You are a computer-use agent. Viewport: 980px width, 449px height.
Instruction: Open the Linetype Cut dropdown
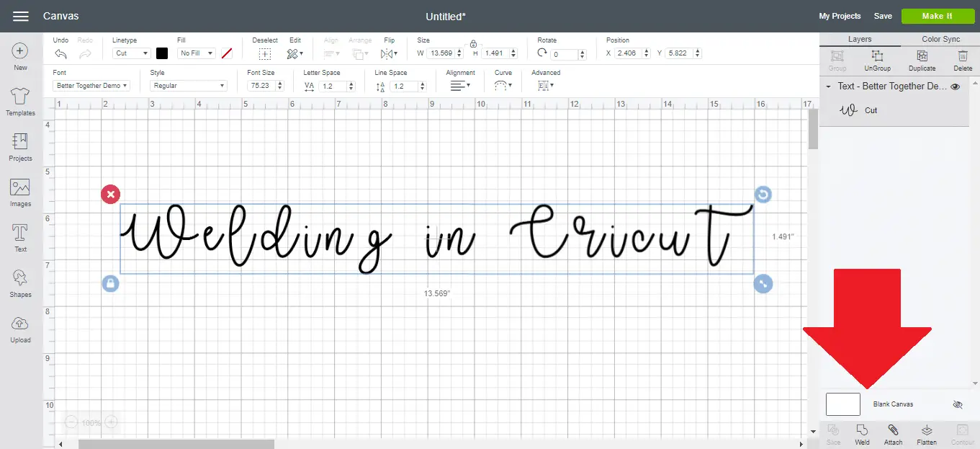(x=132, y=53)
